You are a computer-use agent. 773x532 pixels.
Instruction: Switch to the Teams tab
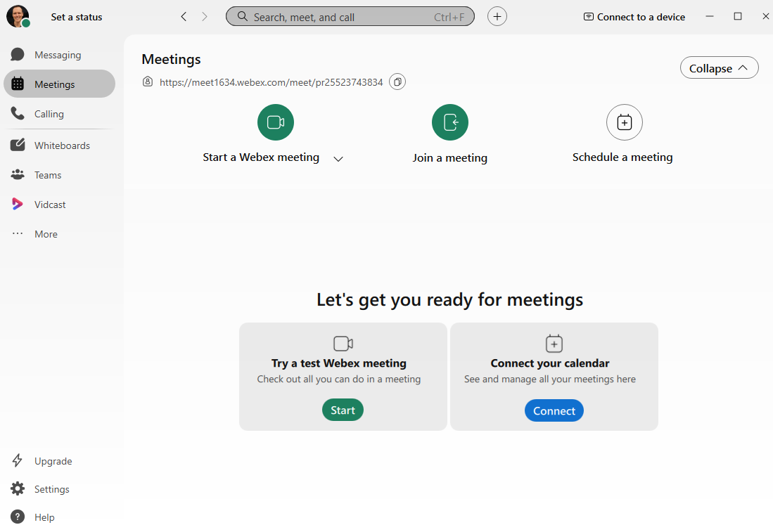pyautogui.click(x=59, y=175)
